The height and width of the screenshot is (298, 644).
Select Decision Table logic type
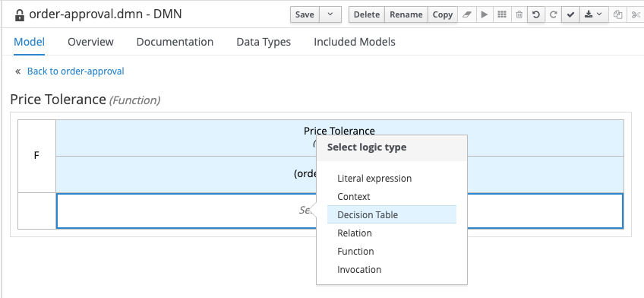[391, 214]
